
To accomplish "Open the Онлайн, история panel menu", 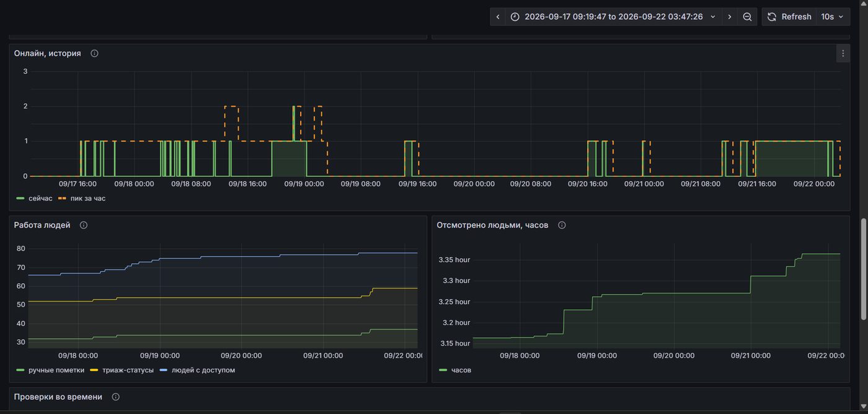I will (x=843, y=53).
